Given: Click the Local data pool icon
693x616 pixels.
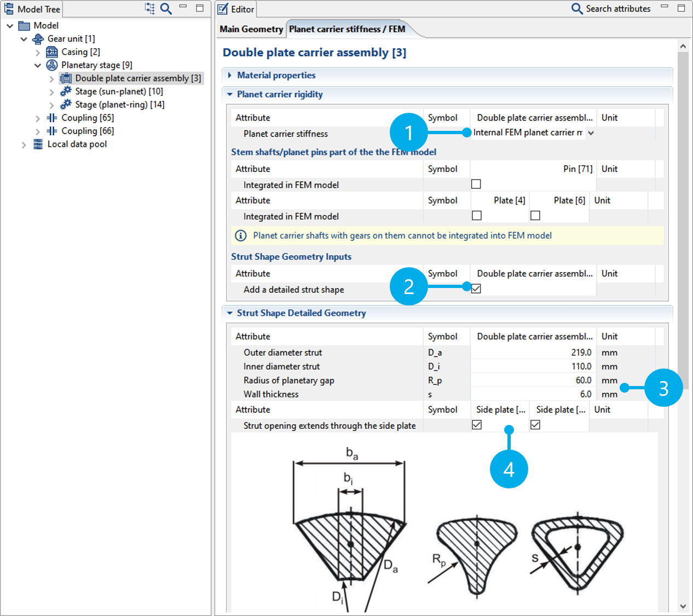Looking at the screenshot, I should (38, 144).
